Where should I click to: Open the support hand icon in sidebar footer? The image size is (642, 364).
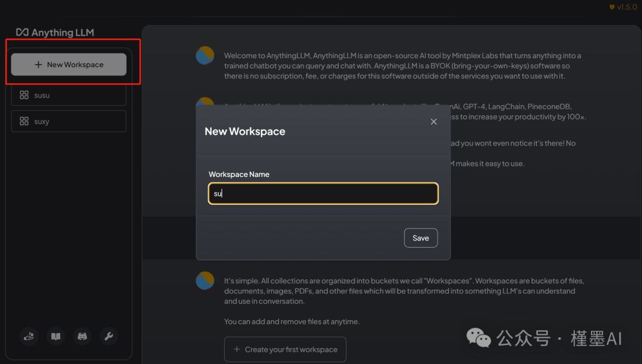click(29, 336)
